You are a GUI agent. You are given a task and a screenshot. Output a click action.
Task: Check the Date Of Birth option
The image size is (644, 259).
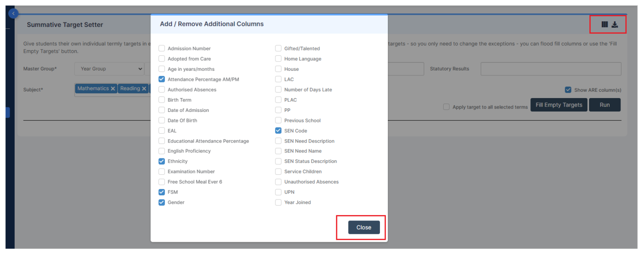tap(162, 120)
